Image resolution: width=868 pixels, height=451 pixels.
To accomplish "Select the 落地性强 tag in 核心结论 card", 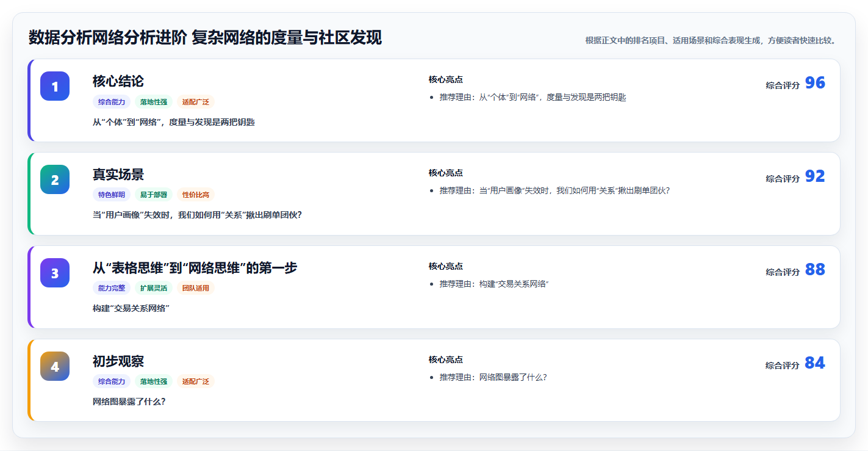I will coord(154,102).
